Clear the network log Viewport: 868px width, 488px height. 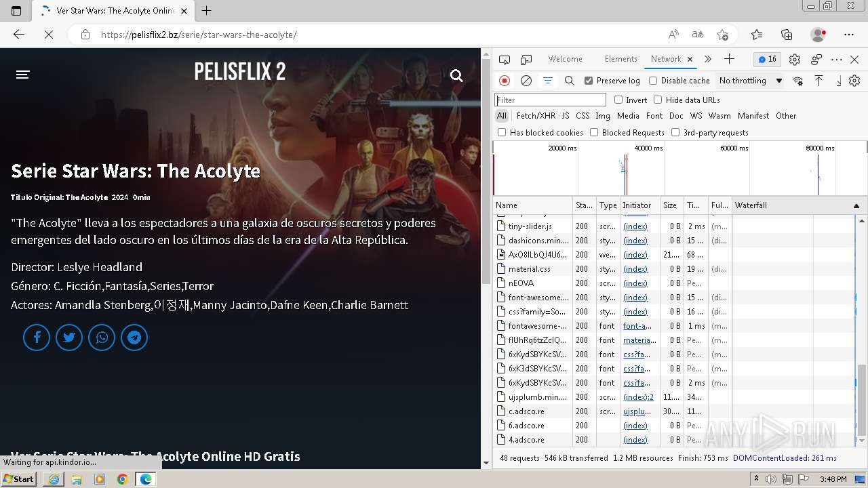point(526,81)
